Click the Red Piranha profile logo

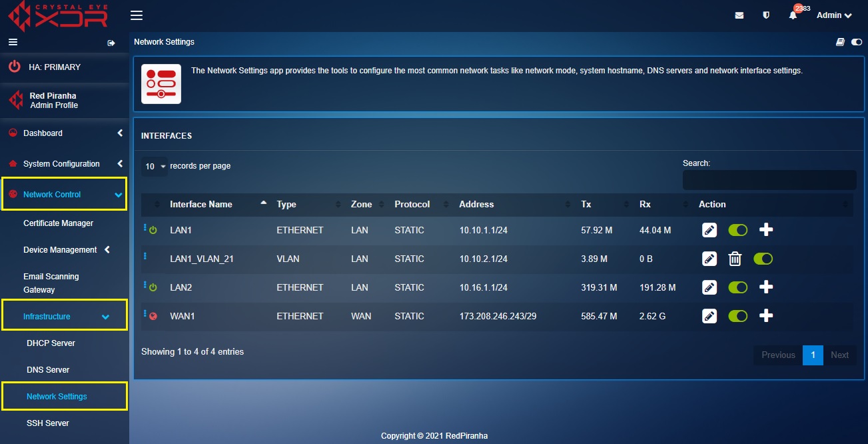(x=15, y=101)
